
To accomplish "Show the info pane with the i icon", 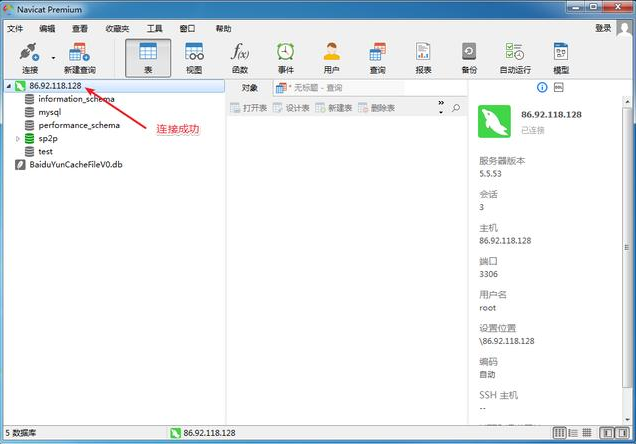I will [x=542, y=87].
